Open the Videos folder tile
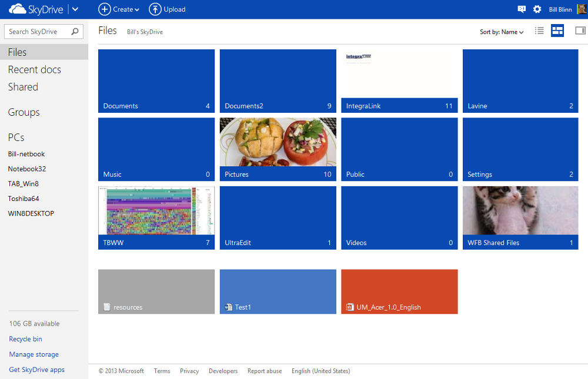The width and height of the screenshot is (588, 379). coord(399,218)
